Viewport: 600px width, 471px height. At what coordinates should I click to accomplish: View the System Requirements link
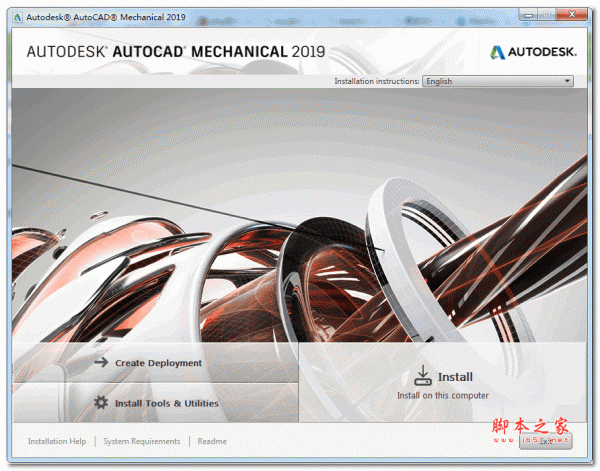point(142,441)
